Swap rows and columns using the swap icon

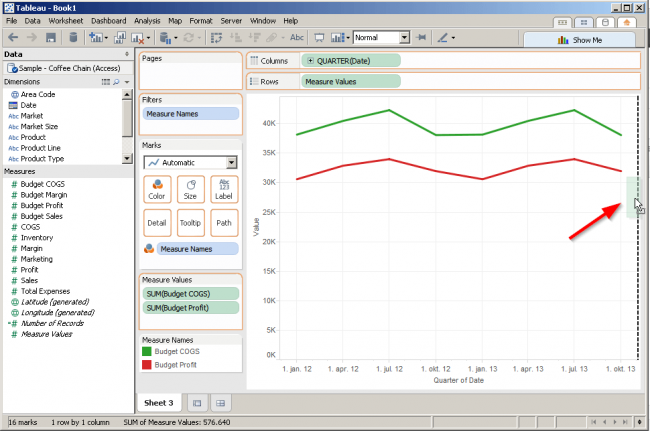point(216,38)
